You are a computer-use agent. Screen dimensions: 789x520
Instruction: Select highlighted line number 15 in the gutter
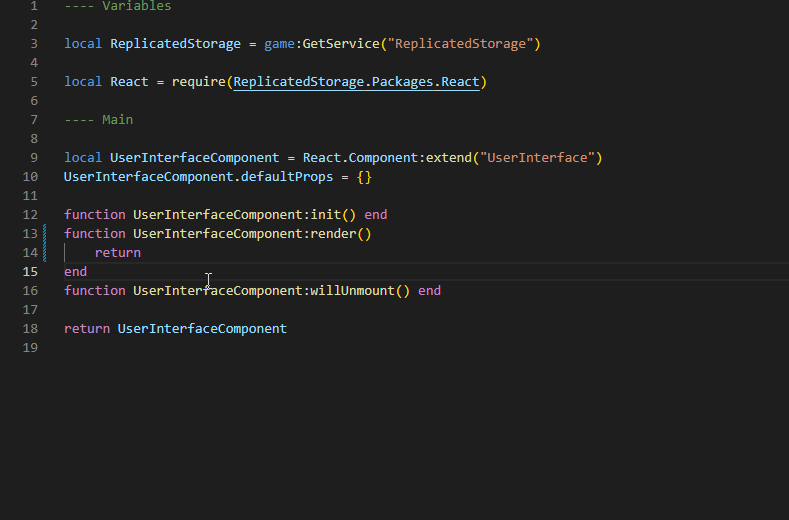pos(30,272)
